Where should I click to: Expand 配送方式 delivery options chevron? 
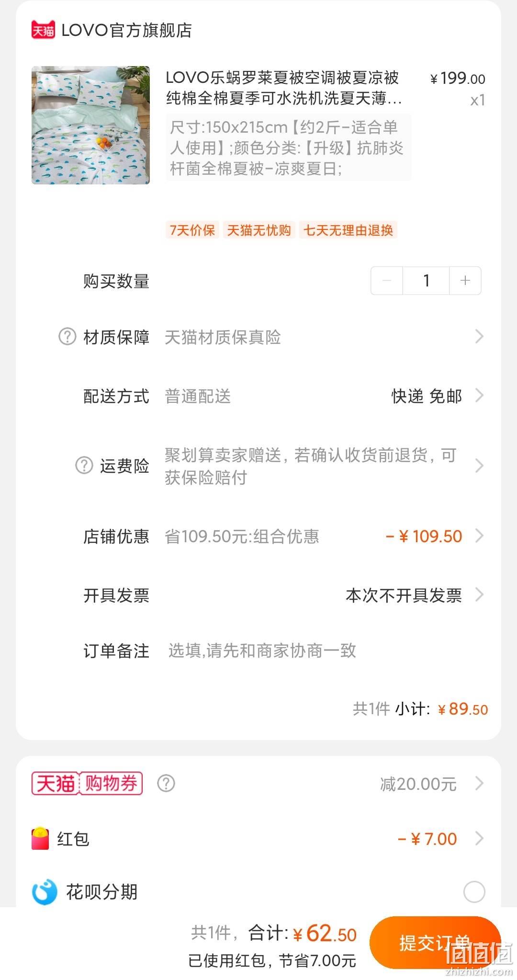tap(479, 396)
